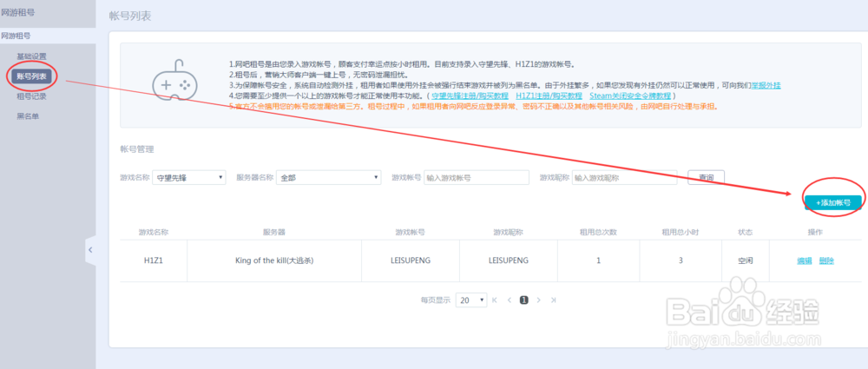868x369 pixels.
Task: Open 租号记录 in the sidebar
Action: (x=31, y=96)
